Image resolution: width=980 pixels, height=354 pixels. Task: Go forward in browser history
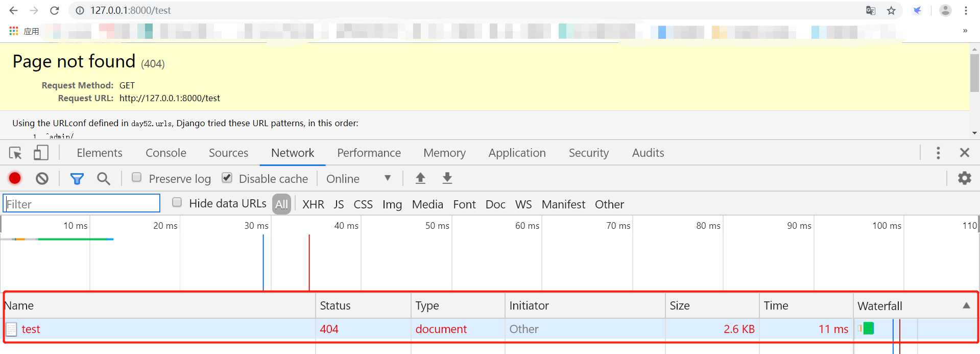[x=34, y=10]
